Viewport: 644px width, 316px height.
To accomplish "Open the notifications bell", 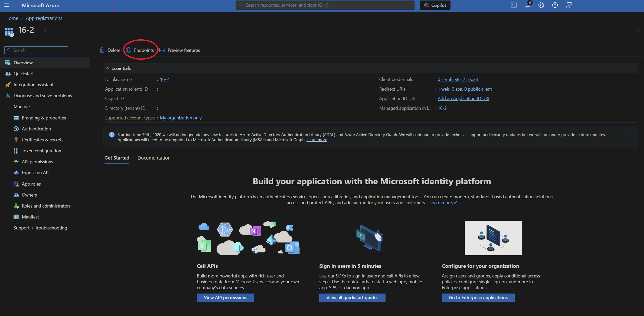I will [527, 5].
